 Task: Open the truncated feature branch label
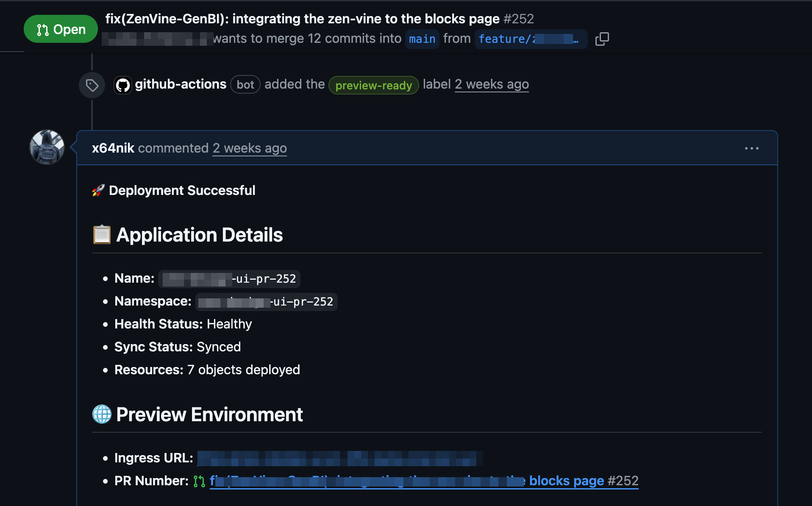(x=531, y=39)
